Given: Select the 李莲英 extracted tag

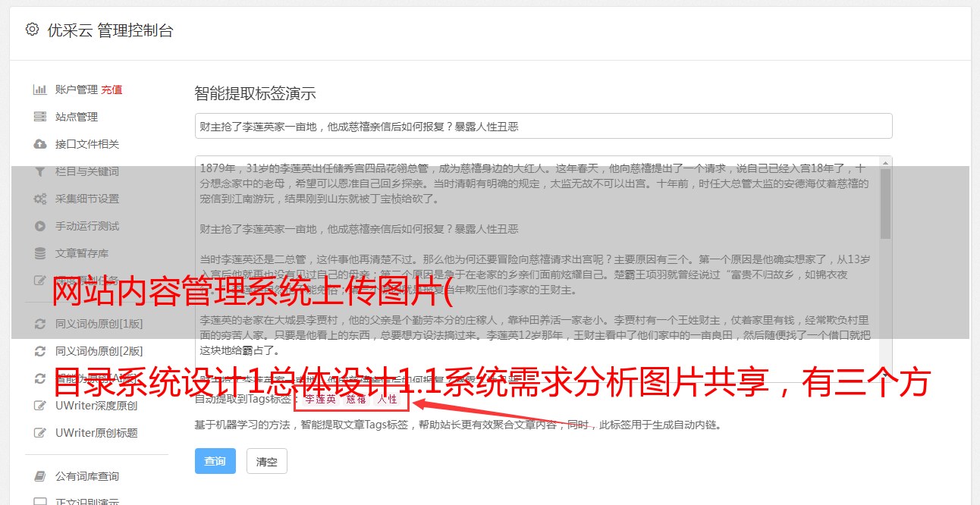Looking at the screenshot, I should (321, 399).
